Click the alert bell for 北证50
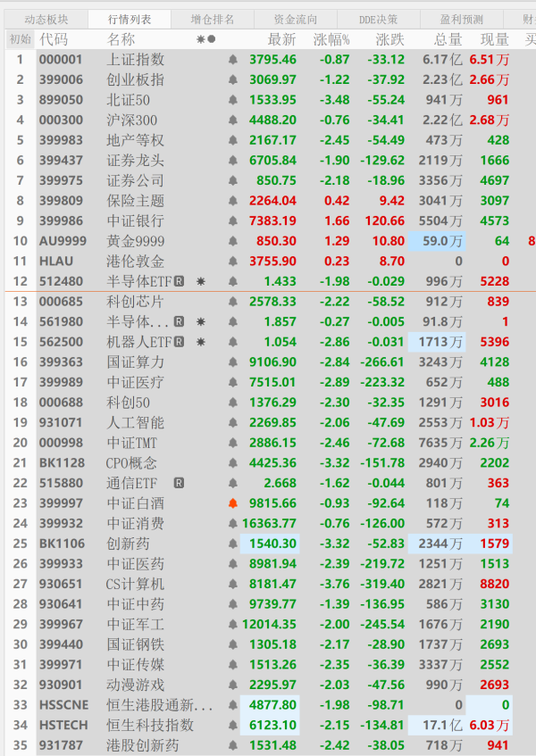The height and width of the screenshot is (756, 536). point(232,100)
